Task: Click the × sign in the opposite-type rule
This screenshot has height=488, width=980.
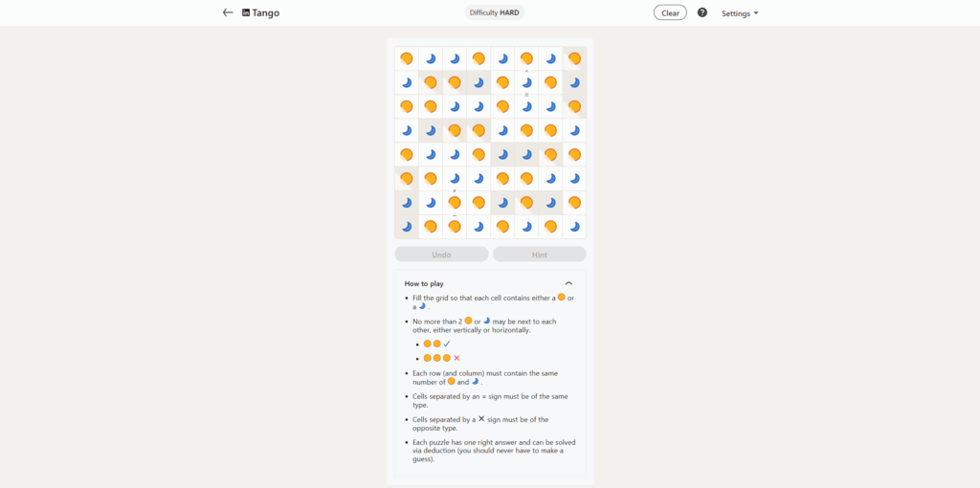Action: click(x=481, y=419)
